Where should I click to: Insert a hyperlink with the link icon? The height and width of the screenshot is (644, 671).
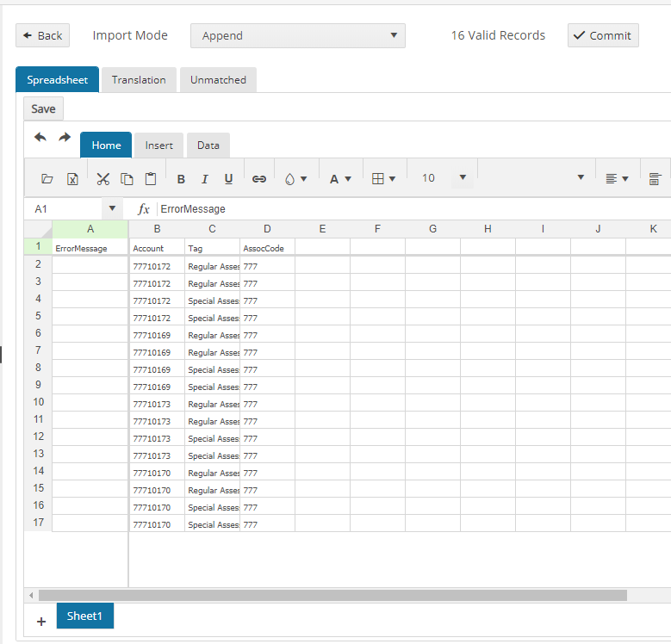click(259, 179)
